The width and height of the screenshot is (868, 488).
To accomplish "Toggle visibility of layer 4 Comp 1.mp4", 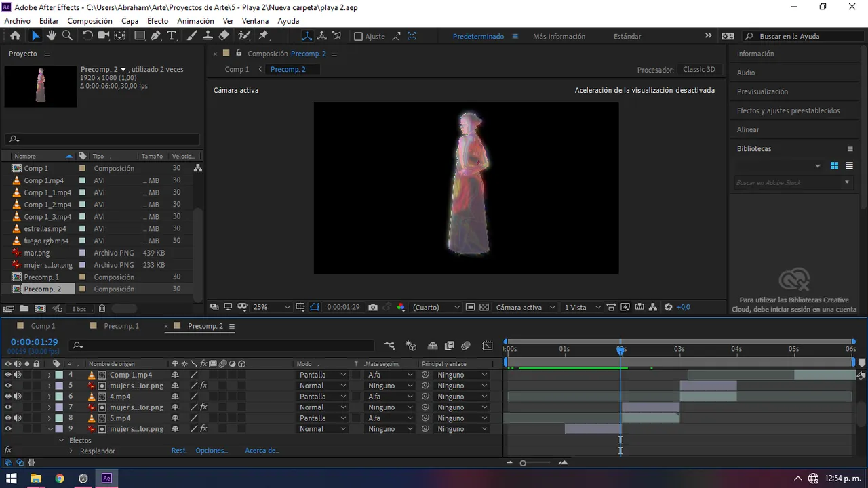I will point(8,375).
